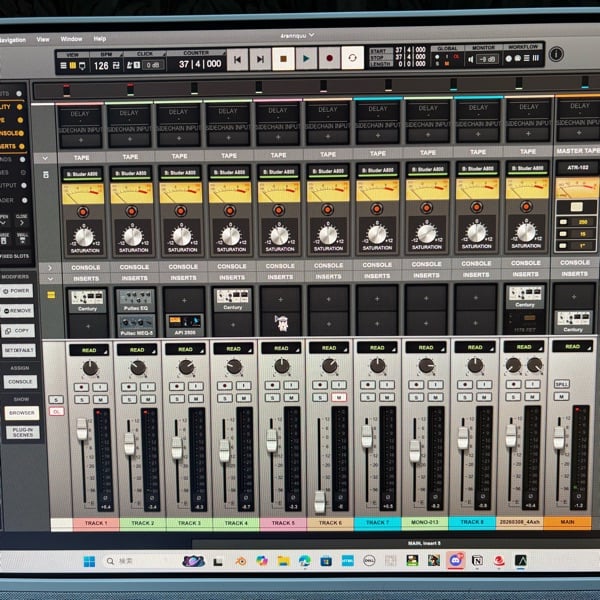Open the Help menu
This screenshot has width=600, height=600.
[100, 39]
